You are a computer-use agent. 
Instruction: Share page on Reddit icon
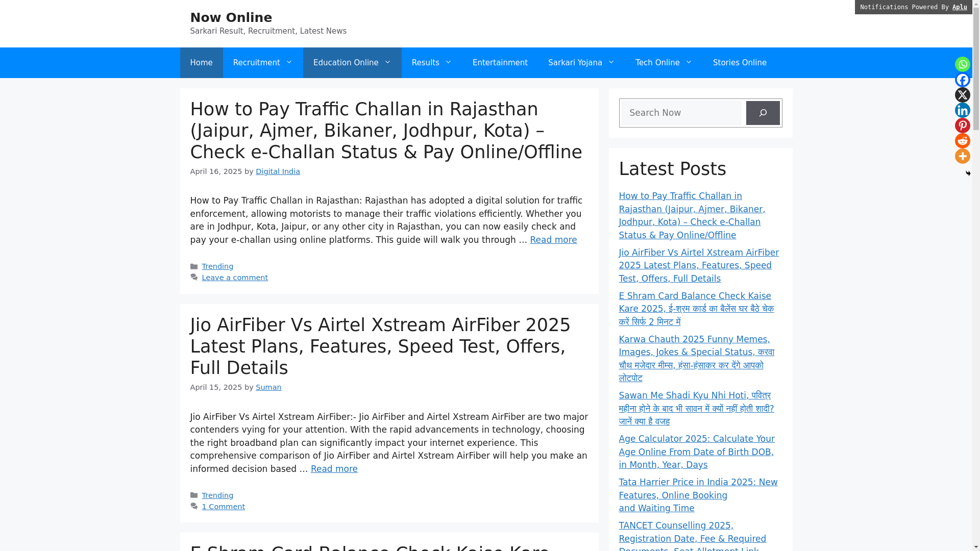[962, 141]
